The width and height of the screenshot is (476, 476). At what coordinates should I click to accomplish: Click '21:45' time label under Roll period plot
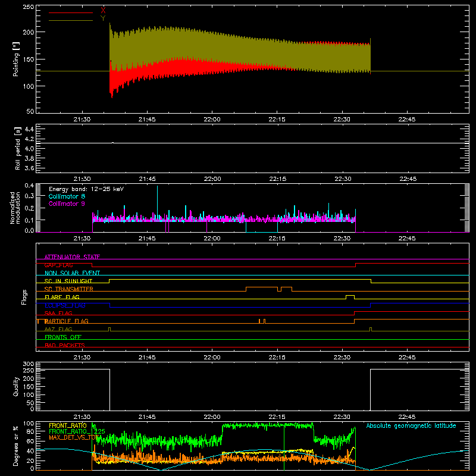pos(147,179)
